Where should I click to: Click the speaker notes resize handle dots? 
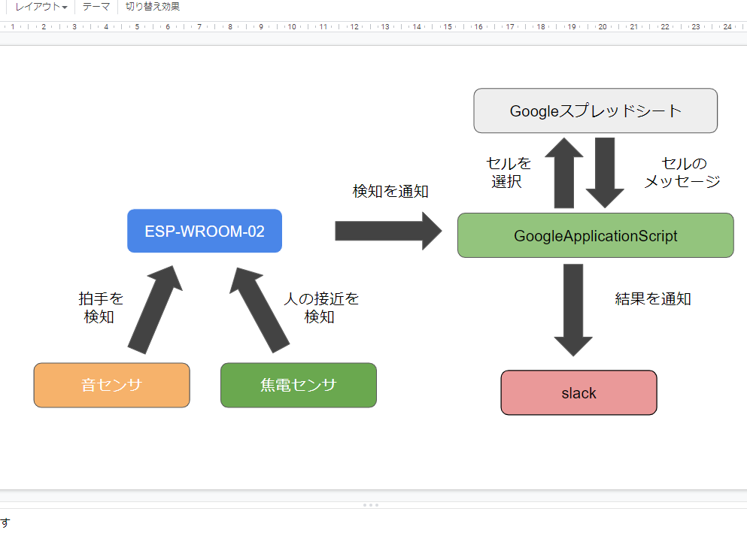coord(372,504)
